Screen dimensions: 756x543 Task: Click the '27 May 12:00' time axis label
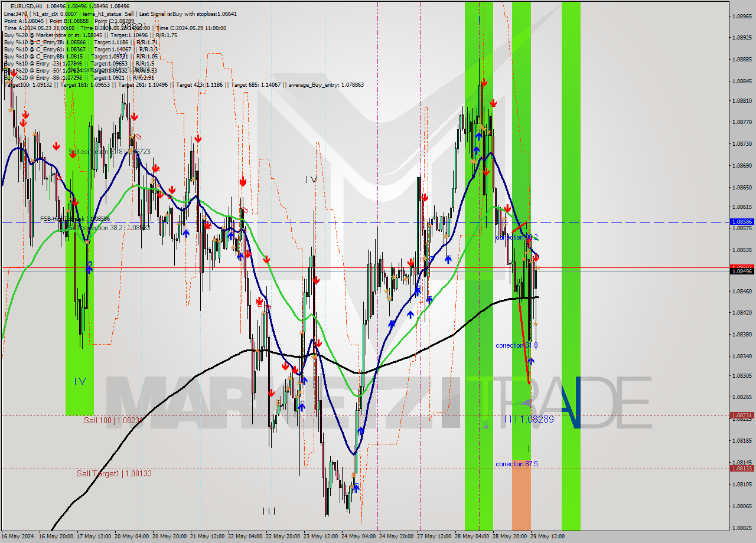click(x=434, y=537)
